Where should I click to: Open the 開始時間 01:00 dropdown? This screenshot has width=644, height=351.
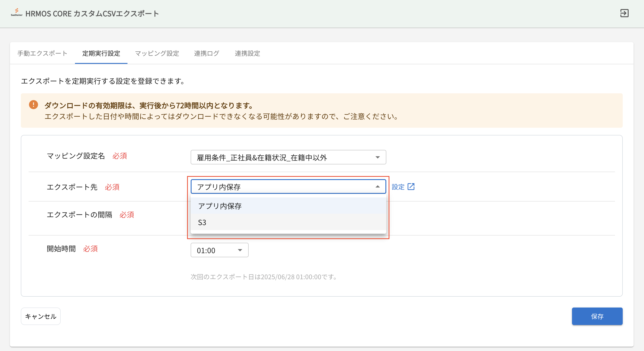[219, 250]
